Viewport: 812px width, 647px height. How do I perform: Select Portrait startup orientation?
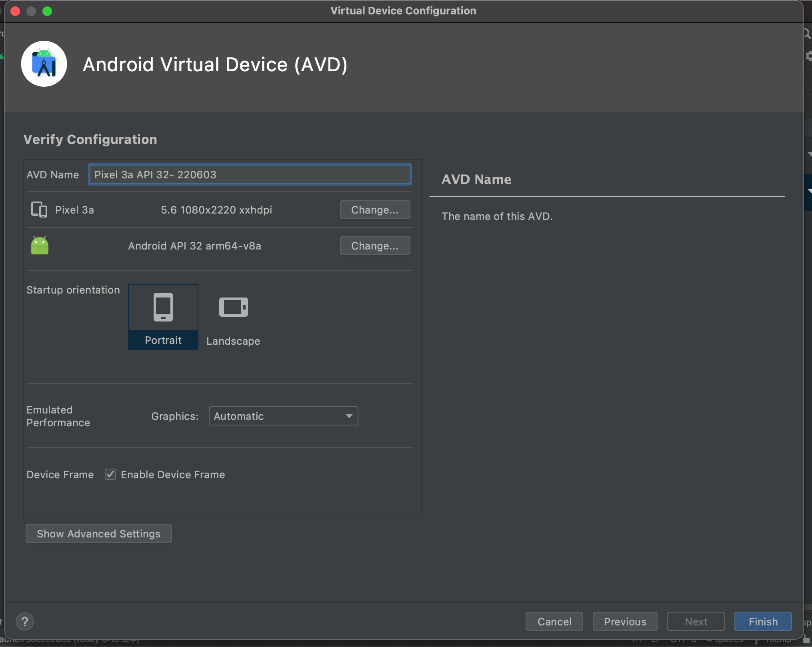click(163, 317)
